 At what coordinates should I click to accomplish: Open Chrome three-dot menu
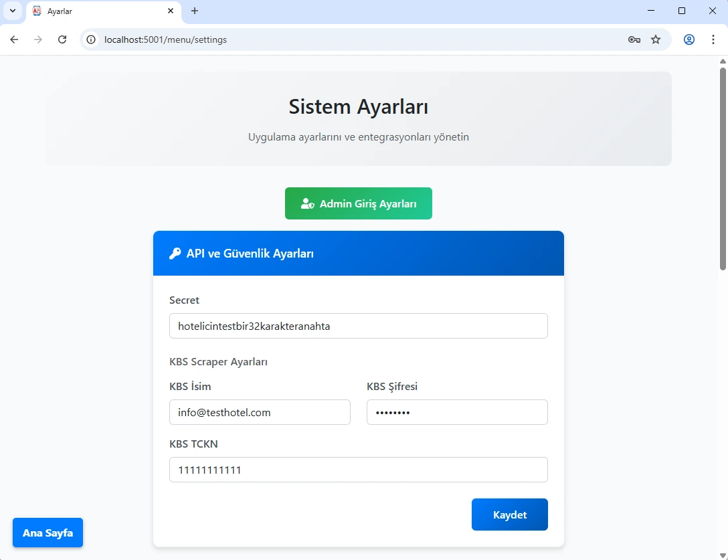[x=713, y=39]
